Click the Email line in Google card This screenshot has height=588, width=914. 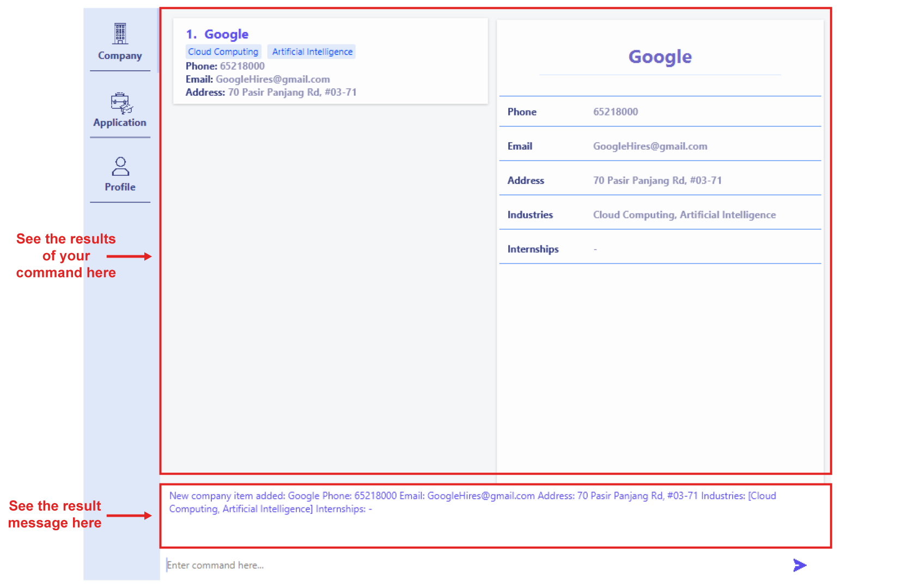[258, 79]
